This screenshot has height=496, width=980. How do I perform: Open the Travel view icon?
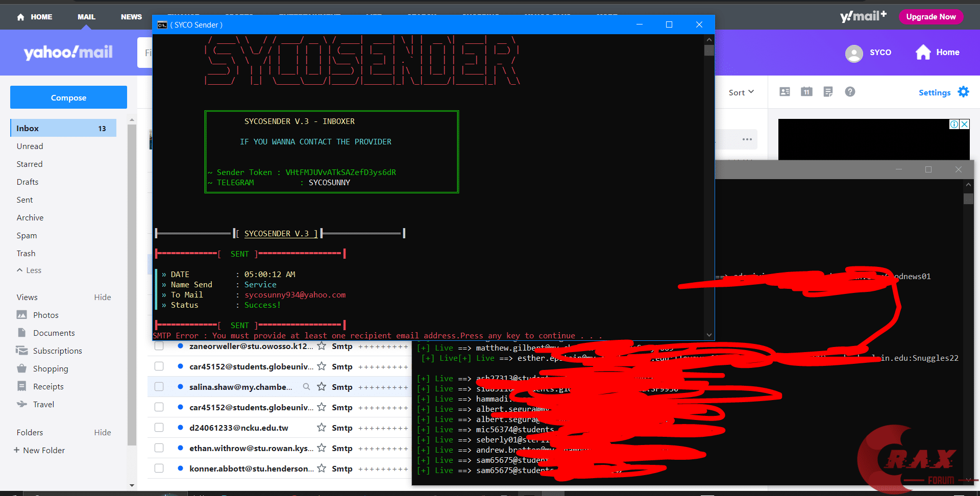(21, 404)
